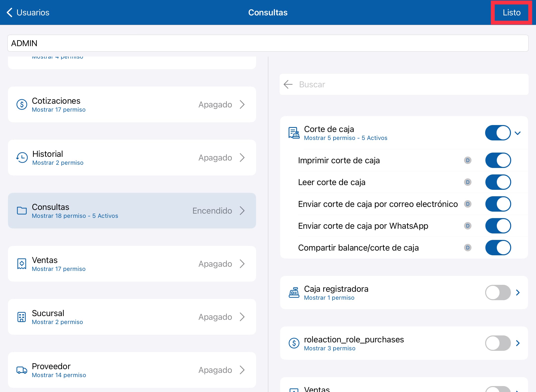Screen dimensions: 536x392
Task: Tap Mostrar 1 permiso under Caja registradora
Action: [329, 298]
